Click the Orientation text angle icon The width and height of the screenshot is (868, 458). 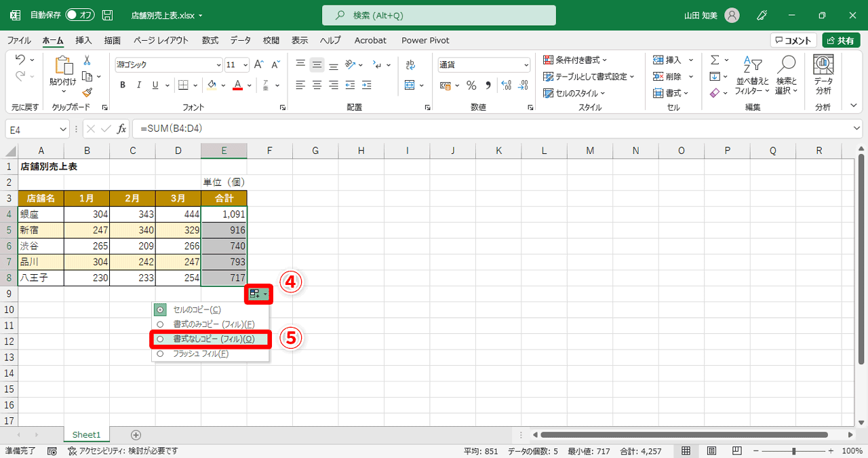click(x=351, y=65)
